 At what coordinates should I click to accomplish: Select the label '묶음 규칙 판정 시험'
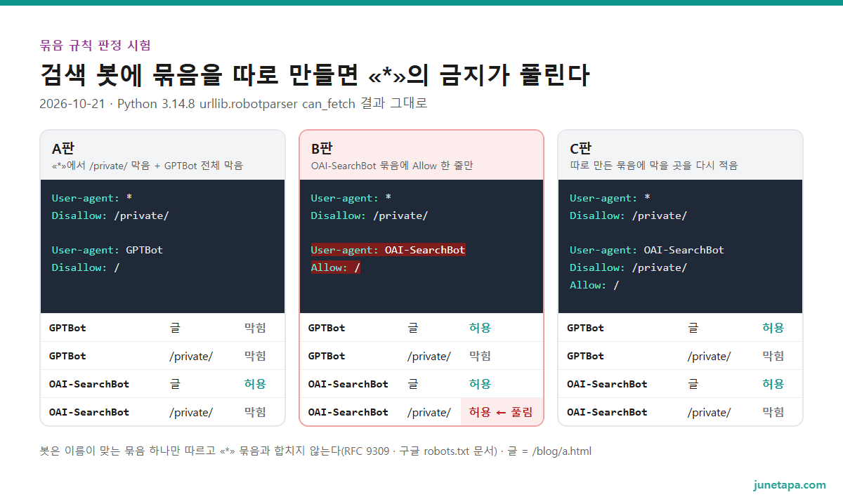click(96, 46)
